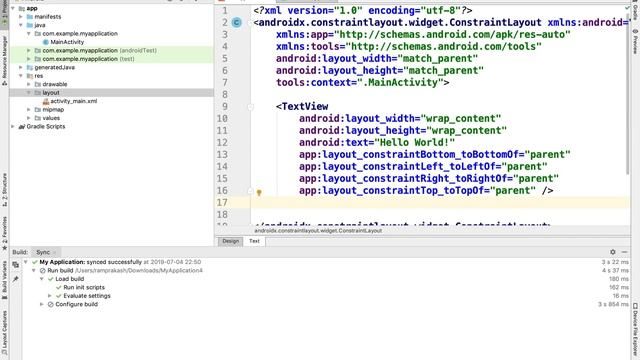Close the Sync tab
The image size is (640, 360).
(54, 252)
